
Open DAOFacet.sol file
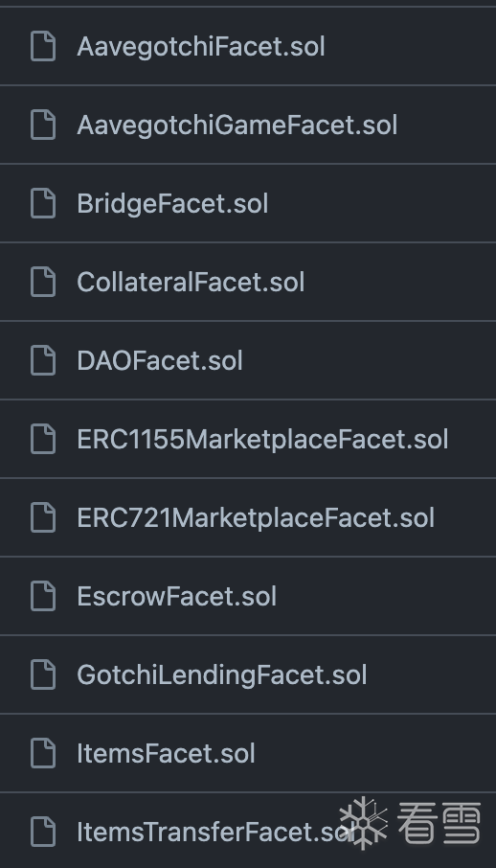pos(160,361)
